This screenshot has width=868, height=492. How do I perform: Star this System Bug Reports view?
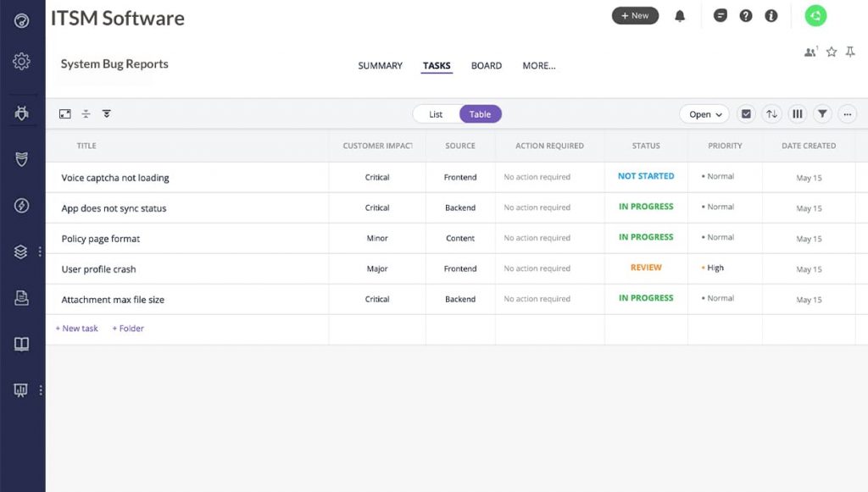coord(832,53)
